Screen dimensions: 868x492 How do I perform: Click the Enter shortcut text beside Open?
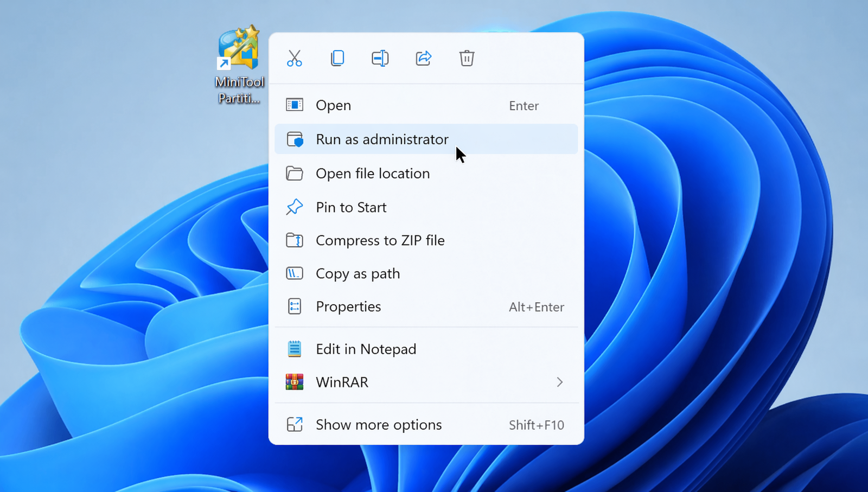point(524,106)
